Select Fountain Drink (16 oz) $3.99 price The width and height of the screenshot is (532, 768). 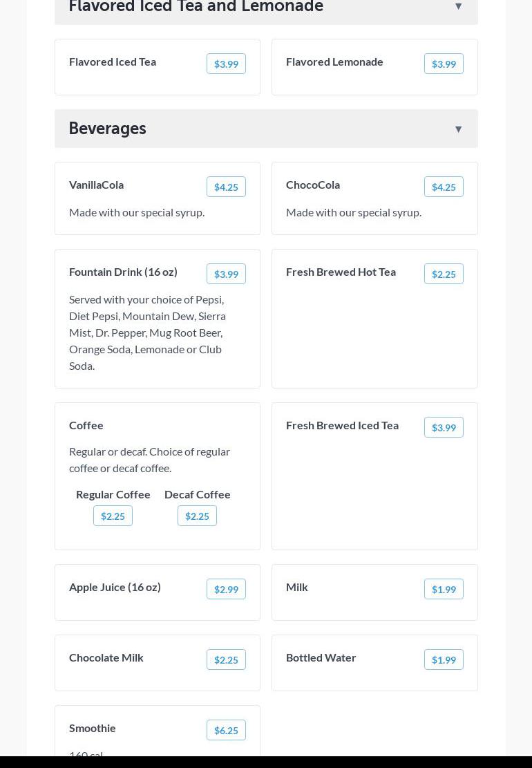(226, 274)
